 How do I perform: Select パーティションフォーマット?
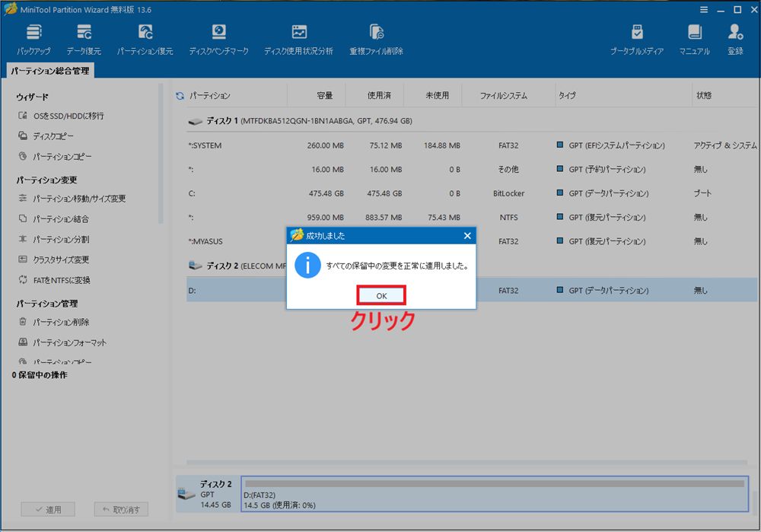(x=62, y=342)
